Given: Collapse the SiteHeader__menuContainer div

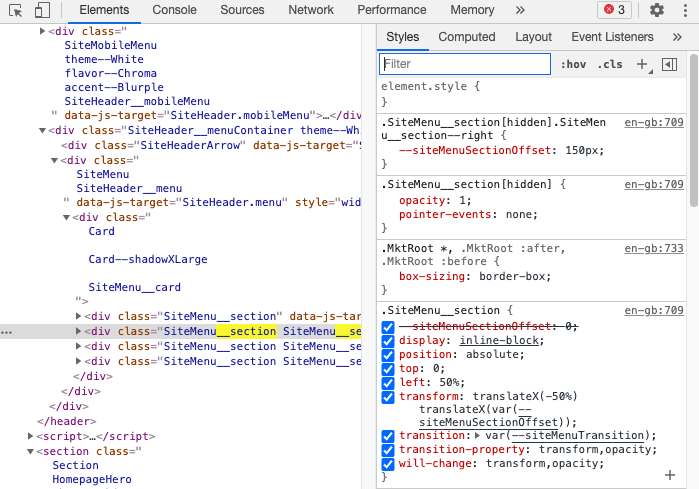Looking at the screenshot, I should pos(42,131).
